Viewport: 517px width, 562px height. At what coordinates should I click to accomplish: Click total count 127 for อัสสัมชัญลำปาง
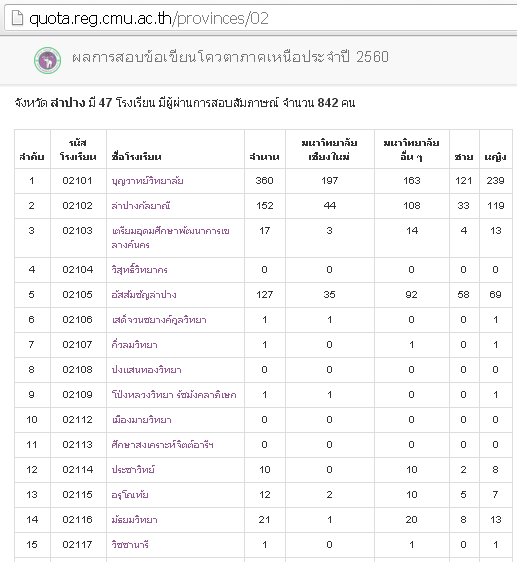pyautogui.click(x=265, y=295)
